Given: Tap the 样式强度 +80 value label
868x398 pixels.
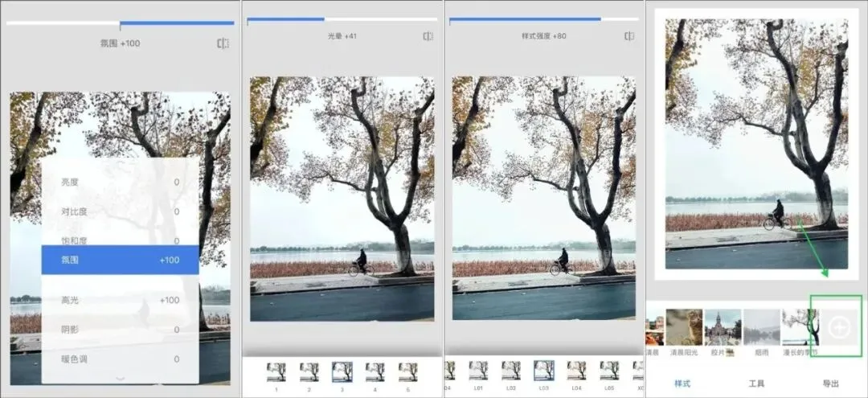Looking at the screenshot, I should (543, 36).
